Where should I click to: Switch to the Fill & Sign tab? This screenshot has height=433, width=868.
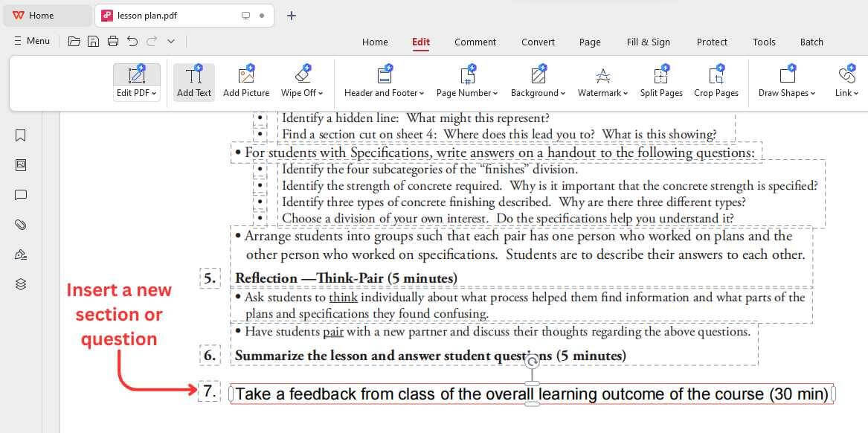(649, 42)
